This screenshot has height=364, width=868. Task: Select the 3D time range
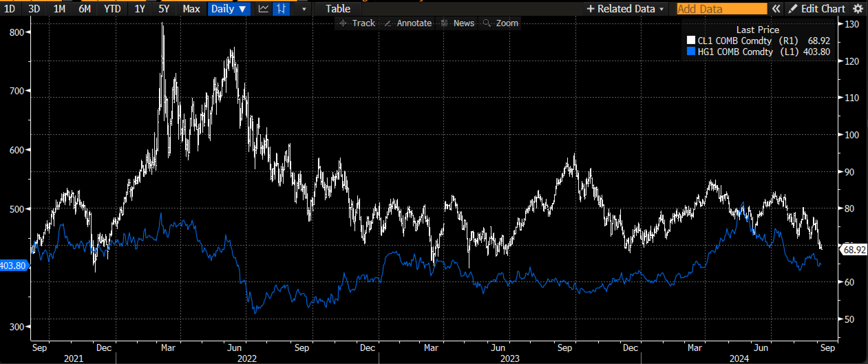(x=34, y=9)
